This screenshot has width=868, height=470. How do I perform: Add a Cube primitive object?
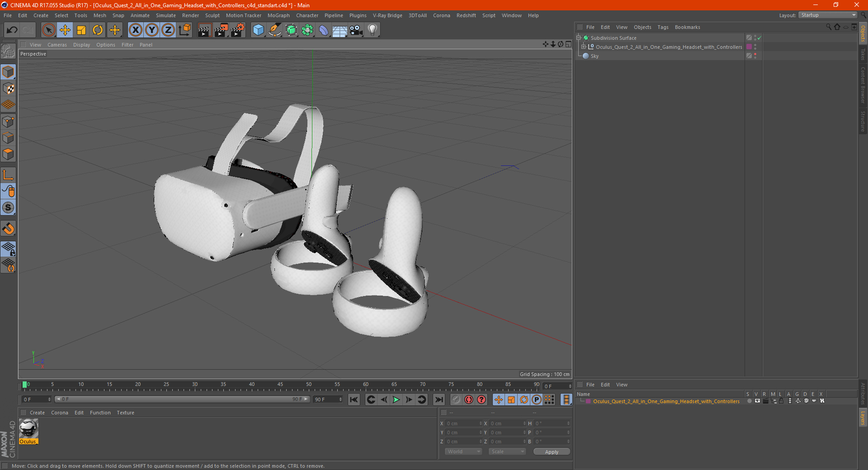click(258, 30)
